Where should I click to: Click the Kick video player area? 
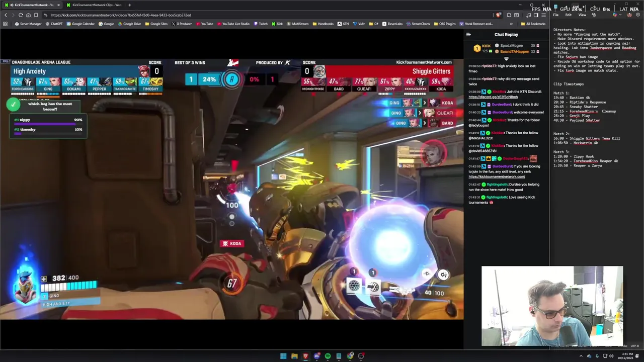pos(231,189)
